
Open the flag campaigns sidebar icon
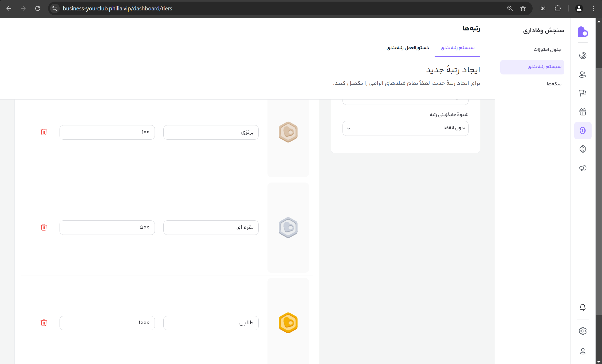click(583, 93)
